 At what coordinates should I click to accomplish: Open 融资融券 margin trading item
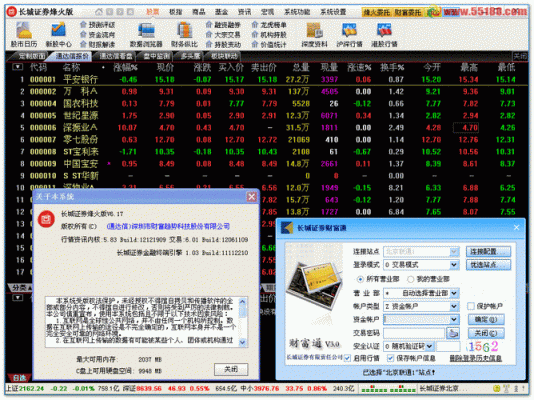tap(223, 25)
